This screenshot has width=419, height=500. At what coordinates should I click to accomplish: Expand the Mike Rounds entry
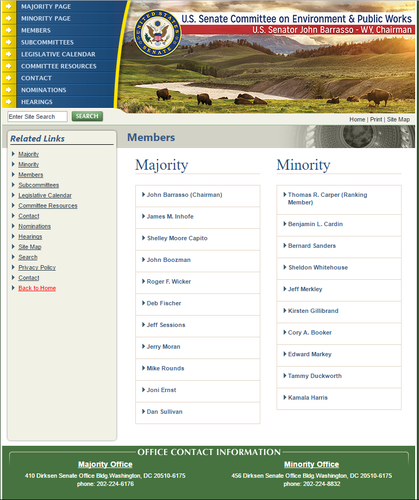coord(198,369)
